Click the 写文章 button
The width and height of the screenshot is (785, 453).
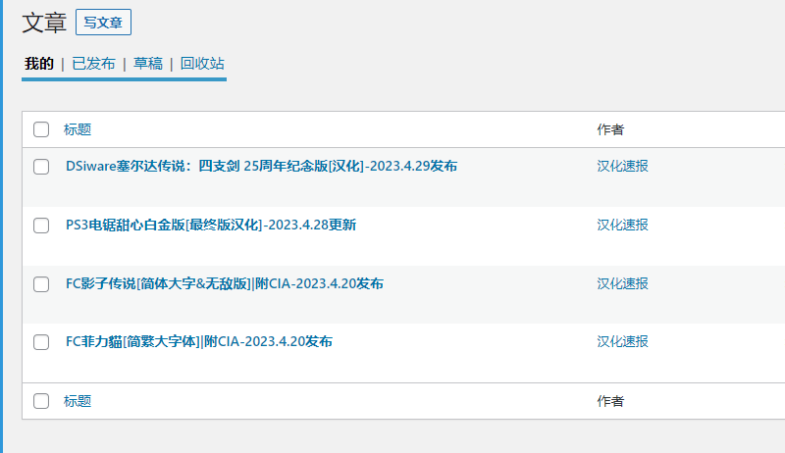103,22
